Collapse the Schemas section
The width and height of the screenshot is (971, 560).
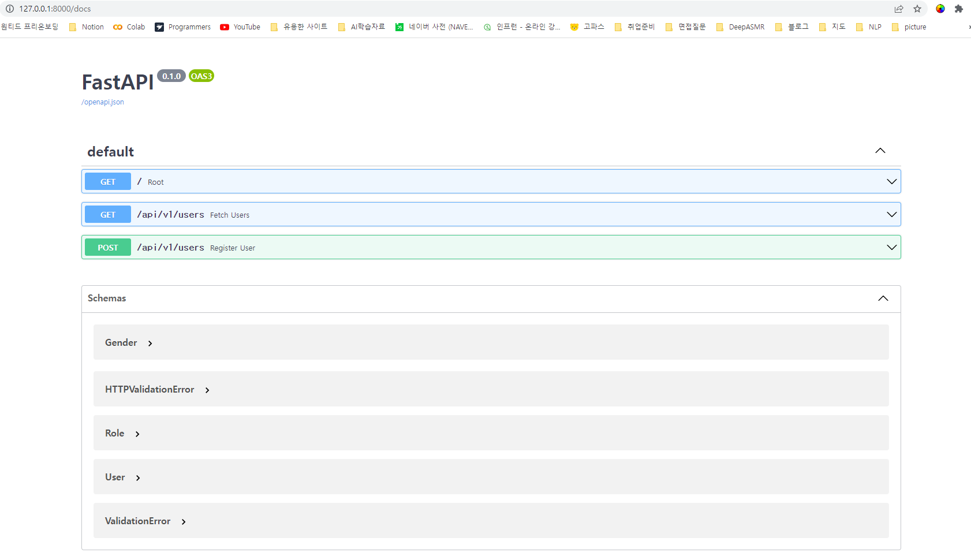883,298
